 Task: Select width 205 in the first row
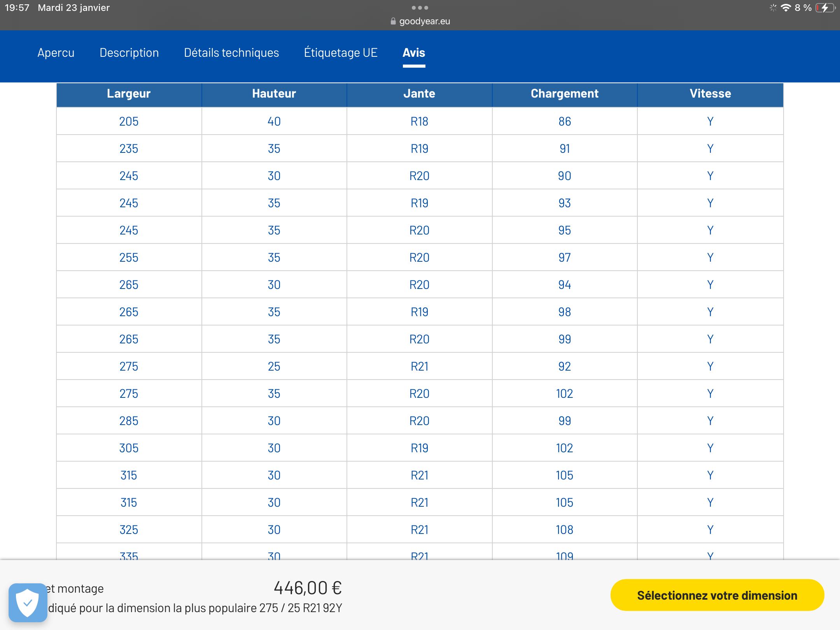click(129, 121)
